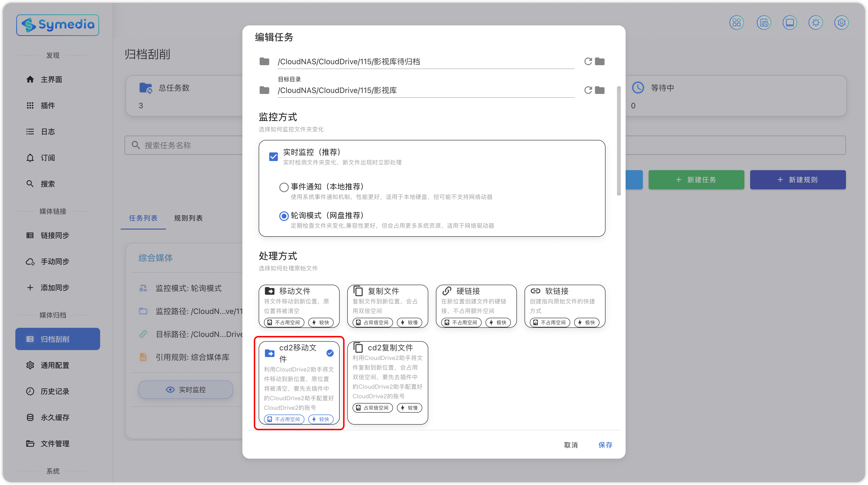Select polling mode radio button
Image resolution: width=868 pixels, height=485 pixels.
pos(284,216)
